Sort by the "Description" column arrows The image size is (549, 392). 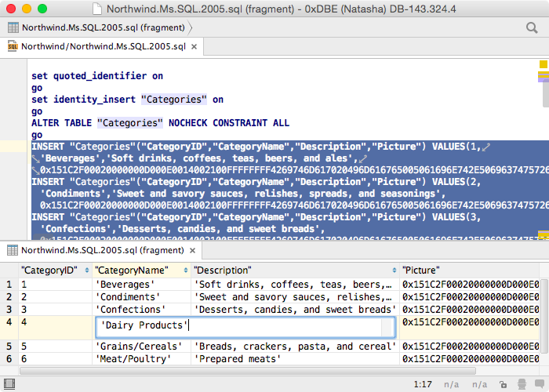coord(394,270)
